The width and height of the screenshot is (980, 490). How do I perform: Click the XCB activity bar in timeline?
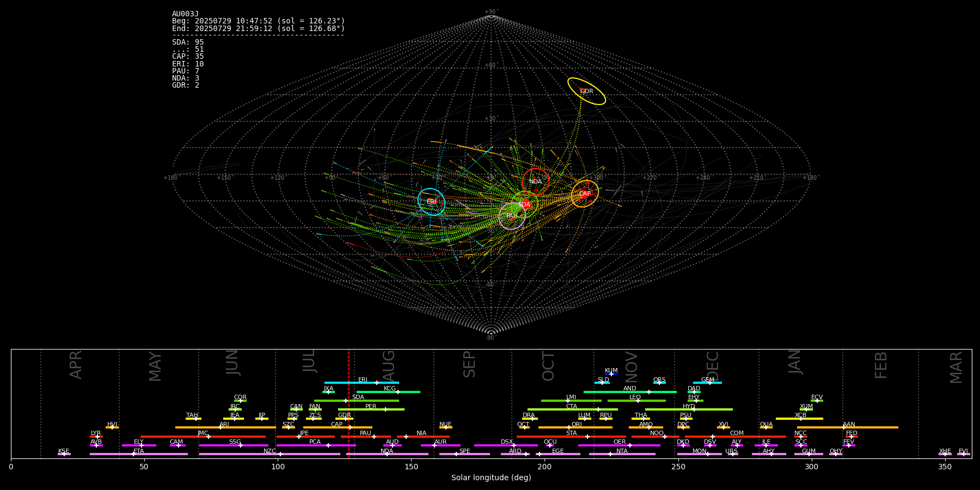pyautogui.click(x=799, y=419)
